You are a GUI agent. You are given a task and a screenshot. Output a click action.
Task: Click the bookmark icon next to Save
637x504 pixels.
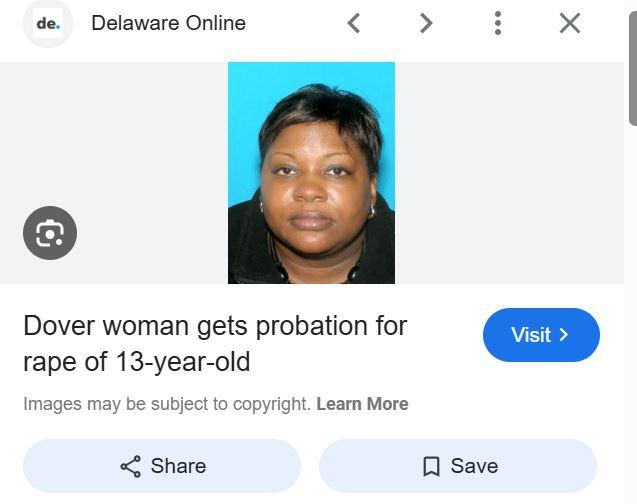(x=431, y=466)
